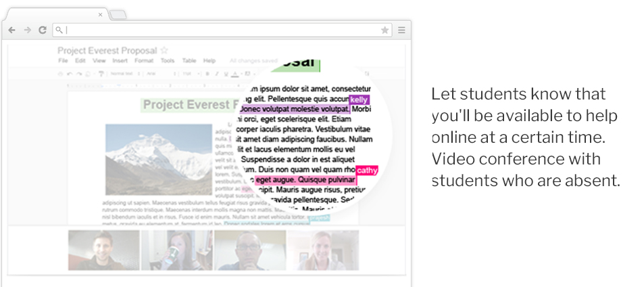The width and height of the screenshot is (644, 287).
Task: Star the Project Everest Proposal document
Action: pos(164,51)
